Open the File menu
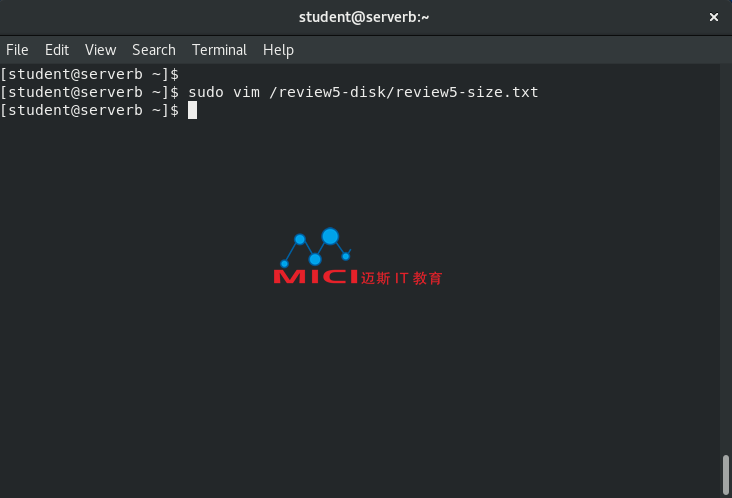 click(17, 50)
